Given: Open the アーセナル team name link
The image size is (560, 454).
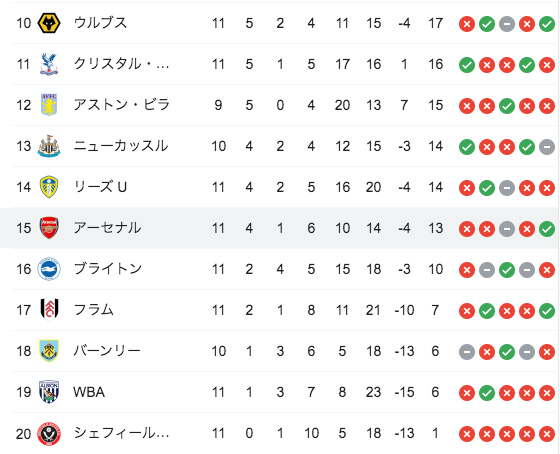Looking at the screenshot, I should [107, 228].
